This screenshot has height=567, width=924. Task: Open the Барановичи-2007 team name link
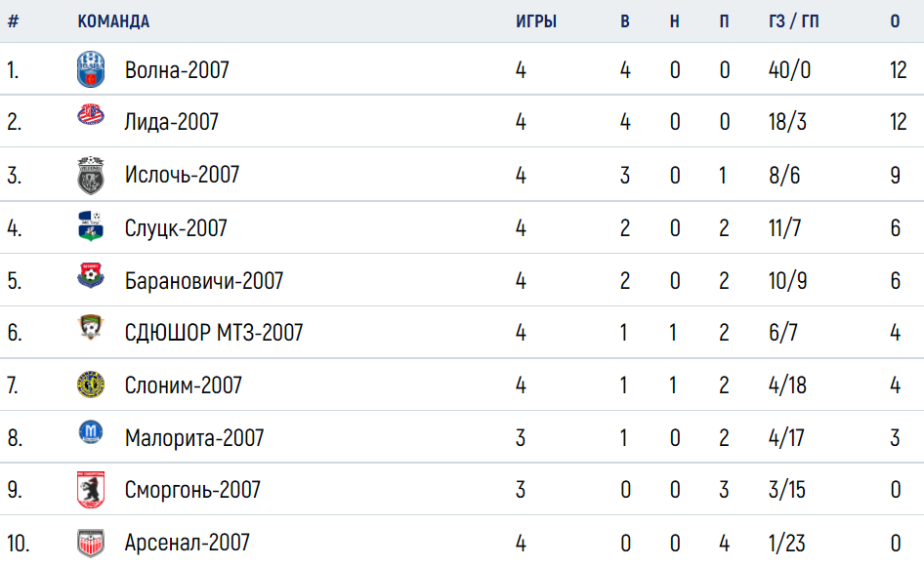204,281
